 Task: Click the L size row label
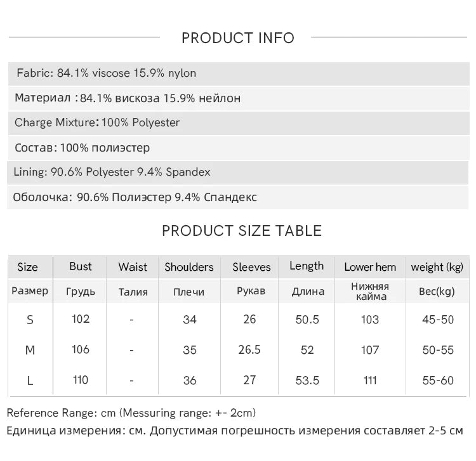click(x=30, y=380)
